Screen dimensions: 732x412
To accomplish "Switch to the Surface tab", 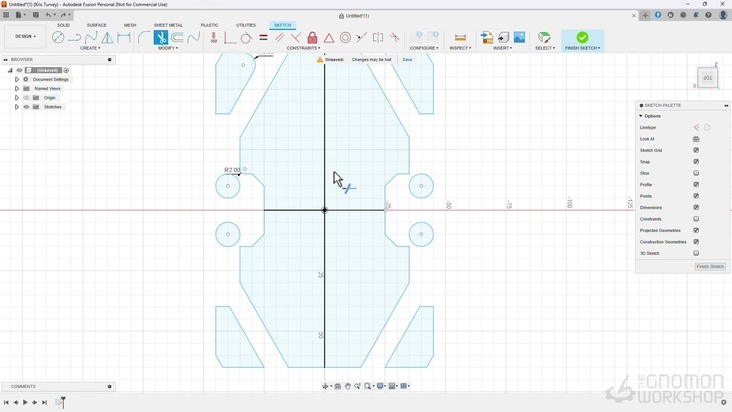I will click(96, 25).
